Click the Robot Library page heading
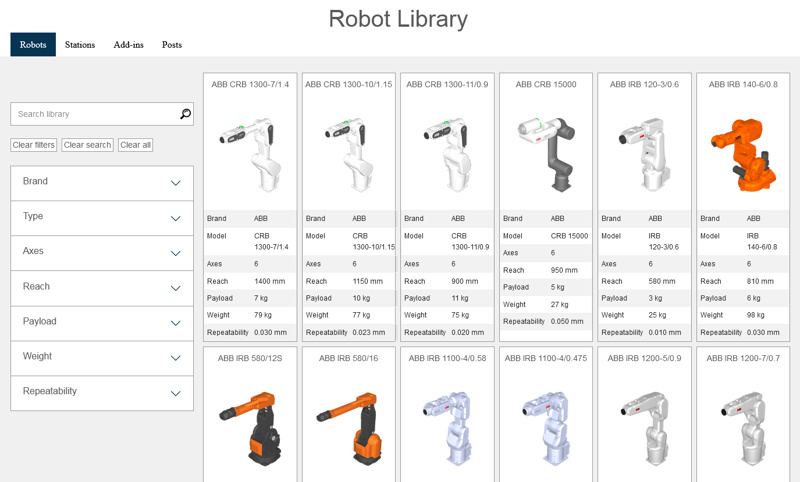 click(x=398, y=19)
